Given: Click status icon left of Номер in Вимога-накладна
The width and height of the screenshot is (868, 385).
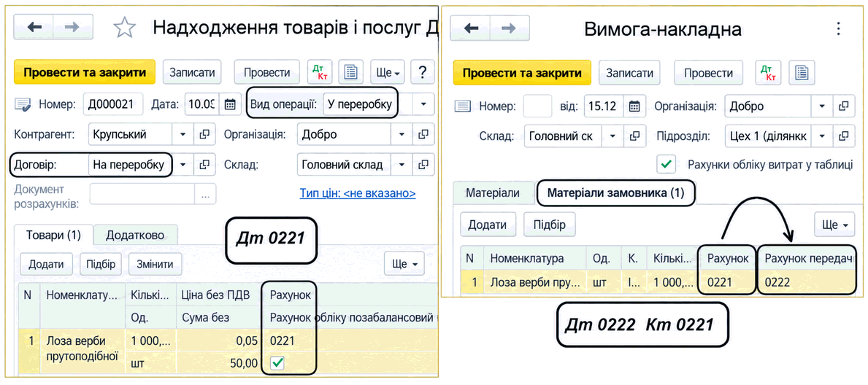Looking at the screenshot, I should [462, 106].
